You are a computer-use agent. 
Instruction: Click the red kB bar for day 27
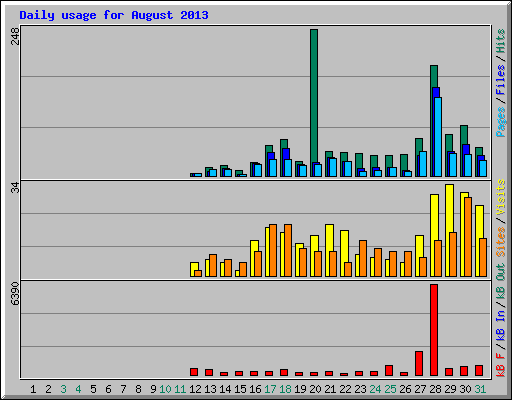coord(419,364)
